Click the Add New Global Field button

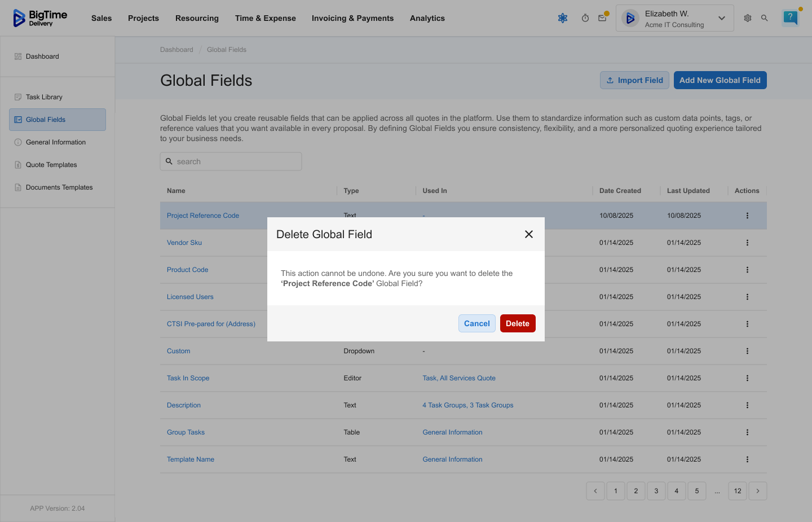(x=720, y=80)
